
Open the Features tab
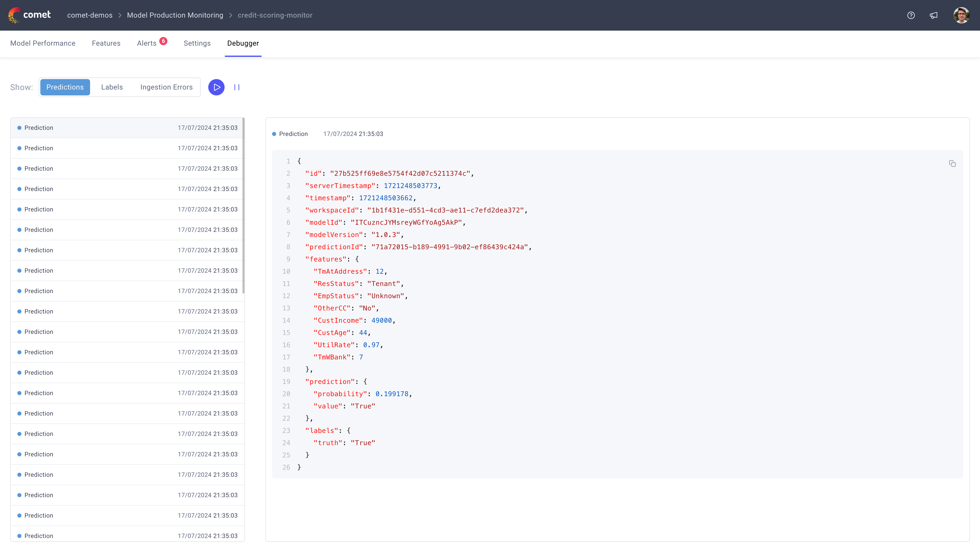coord(106,43)
